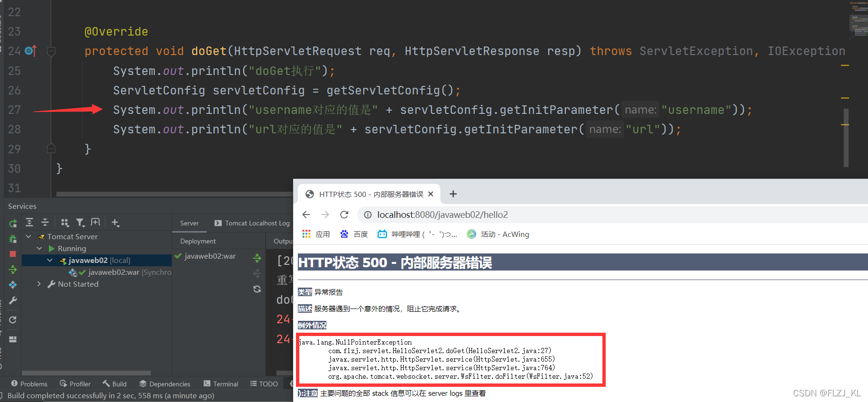
Task: Open the Build tool window
Action: click(114, 383)
